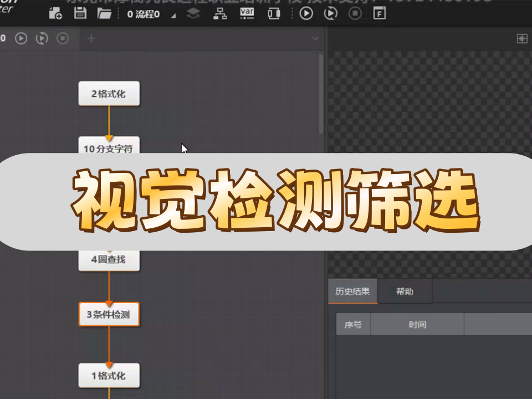
Task: Switch to the 历史结果 tab
Action: pos(352,291)
